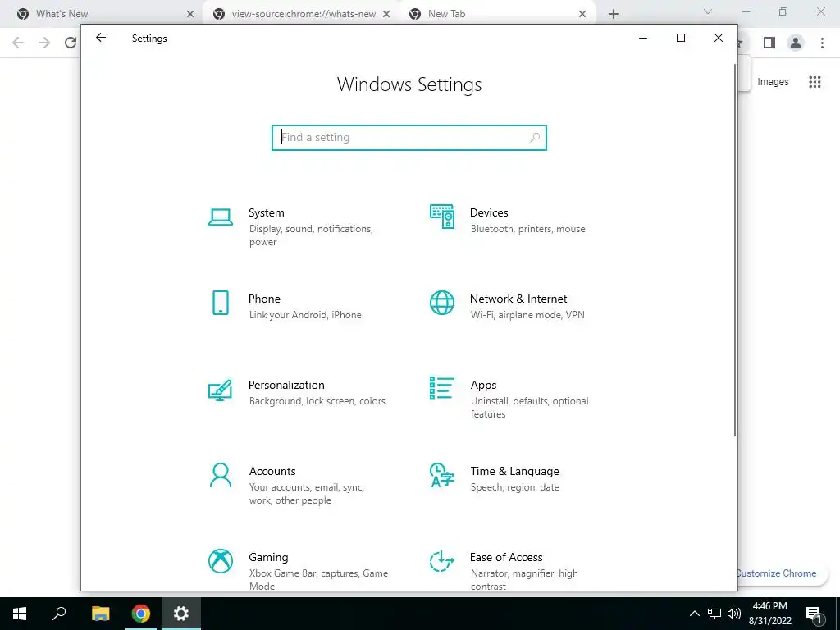Image resolution: width=840 pixels, height=630 pixels.
Task: Click "Narrator, magnifier, high contrast" text
Action: coord(524,580)
